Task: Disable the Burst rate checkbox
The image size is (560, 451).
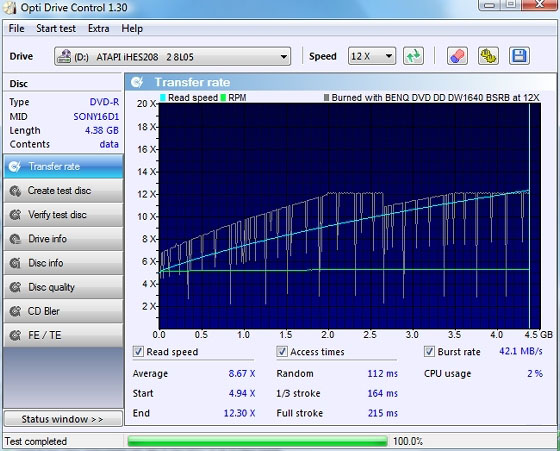Action: coord(429,352)
